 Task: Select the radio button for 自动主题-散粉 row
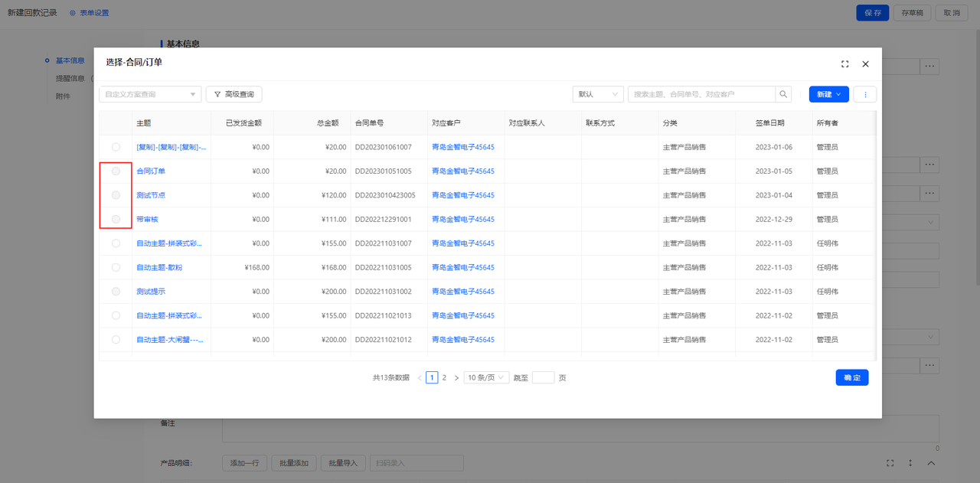click(x=116, y=267)
